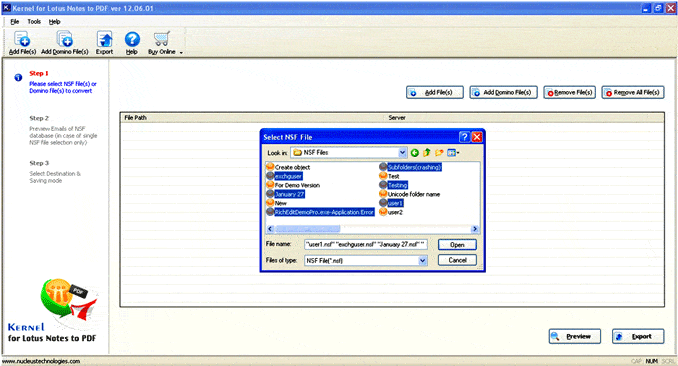Expand the Look in folder dropdown
The image size is (678, 366).
tap(402, 152)
